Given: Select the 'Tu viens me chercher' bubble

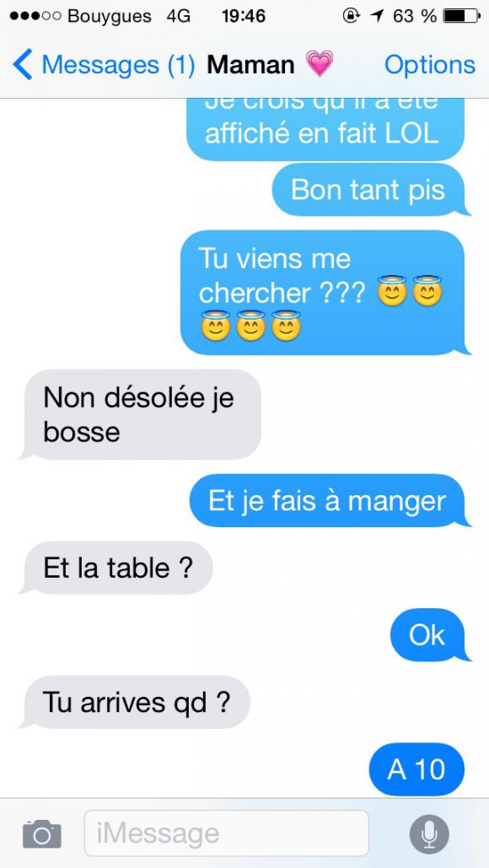Looking at the screenshot, I should point(325,293).
